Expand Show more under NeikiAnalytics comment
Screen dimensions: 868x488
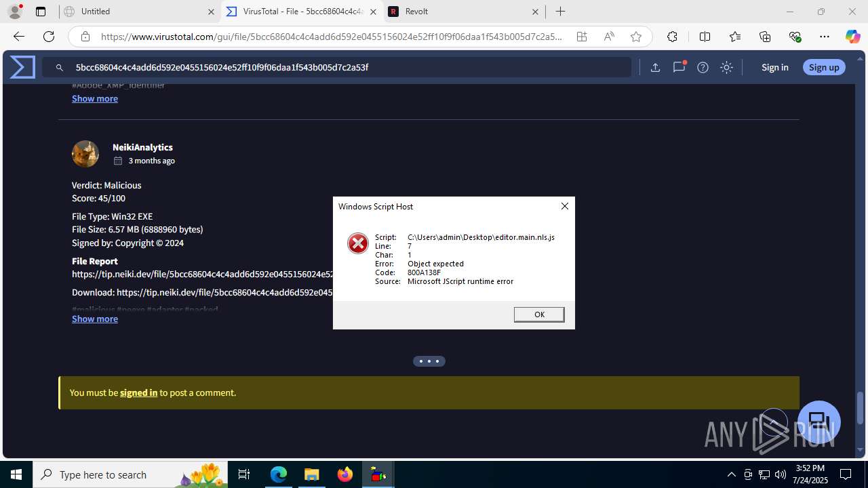click(95, 319)
